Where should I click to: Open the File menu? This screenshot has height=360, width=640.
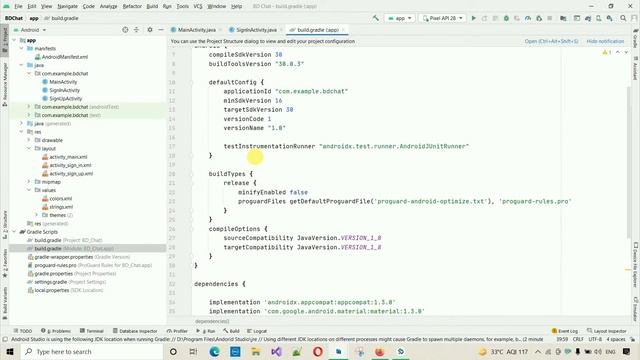(18, 6)
